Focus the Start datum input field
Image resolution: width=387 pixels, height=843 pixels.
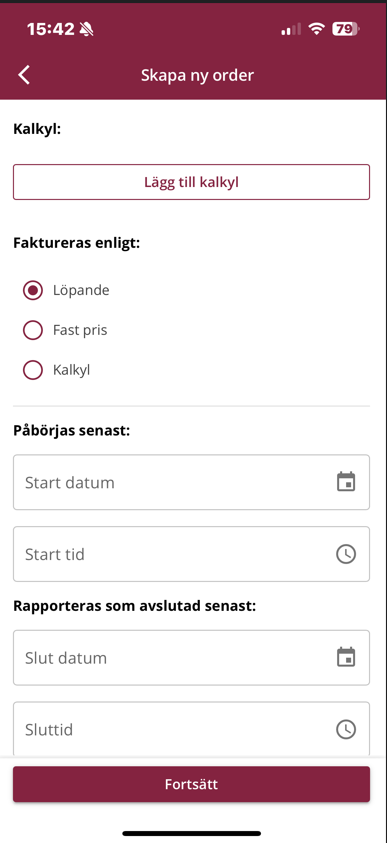[191, 482]
